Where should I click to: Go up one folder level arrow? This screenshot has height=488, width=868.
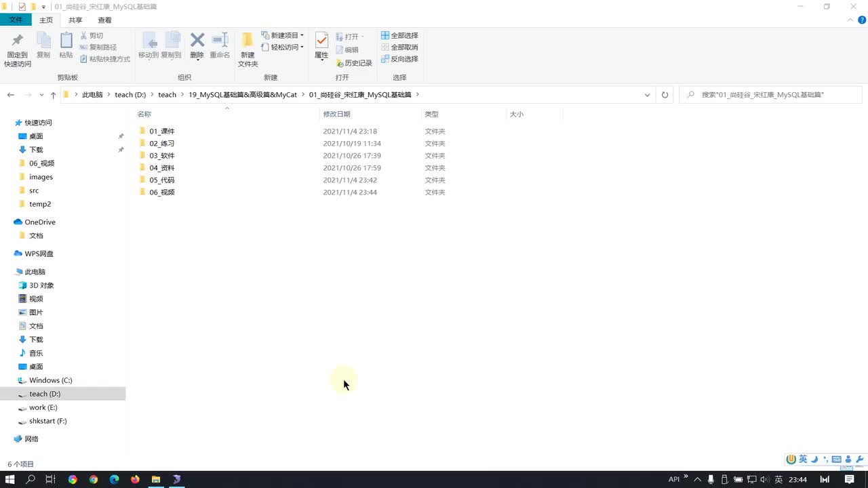pos(53,95)
